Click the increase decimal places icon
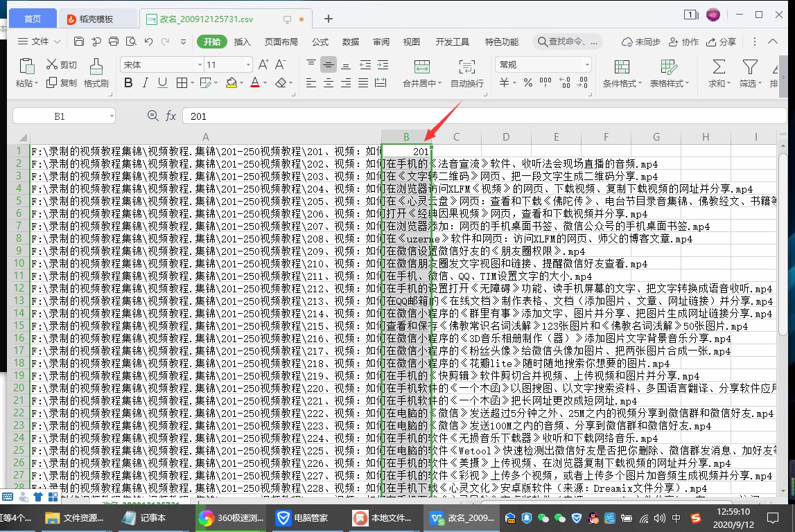Viewport: 795px width, 532px height. pyautogui.click(x=565, y=82)
